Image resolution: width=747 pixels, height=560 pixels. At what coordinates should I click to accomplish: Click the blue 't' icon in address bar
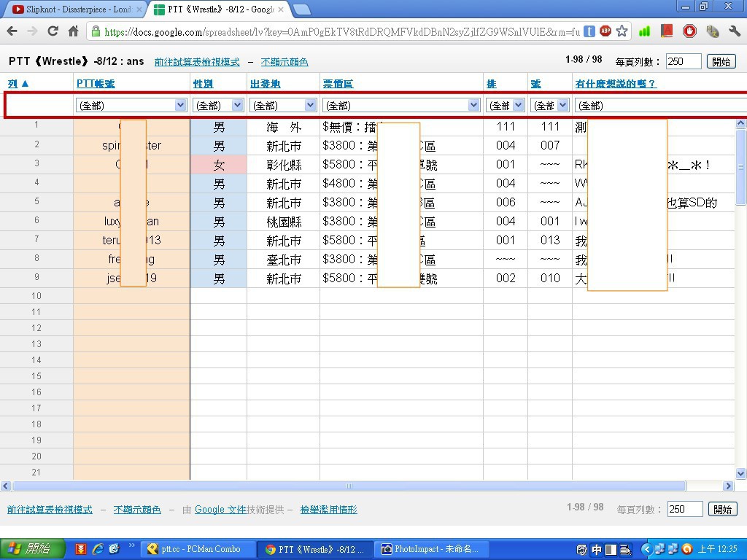589,31
